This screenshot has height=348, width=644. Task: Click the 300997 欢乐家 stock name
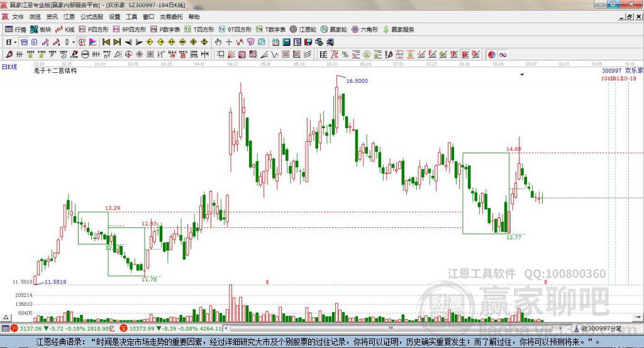623,70
